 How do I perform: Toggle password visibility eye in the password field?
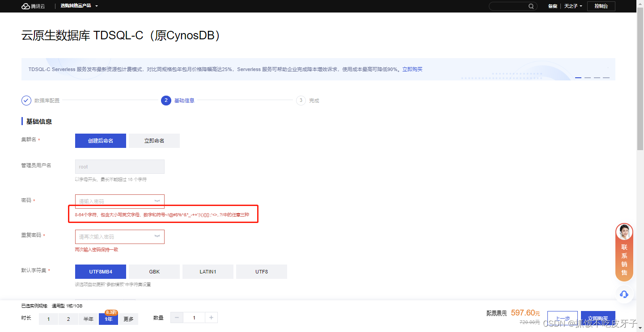tap(157, 202)
